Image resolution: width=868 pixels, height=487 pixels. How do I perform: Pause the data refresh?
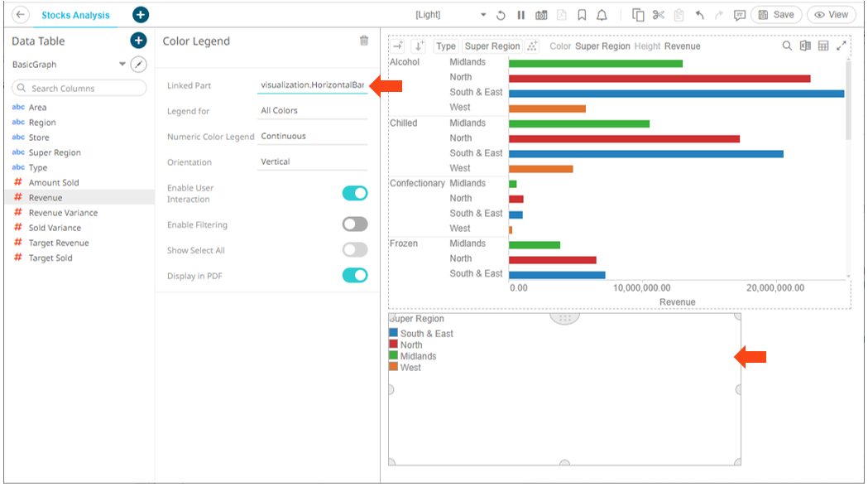(x=521, y=15)
